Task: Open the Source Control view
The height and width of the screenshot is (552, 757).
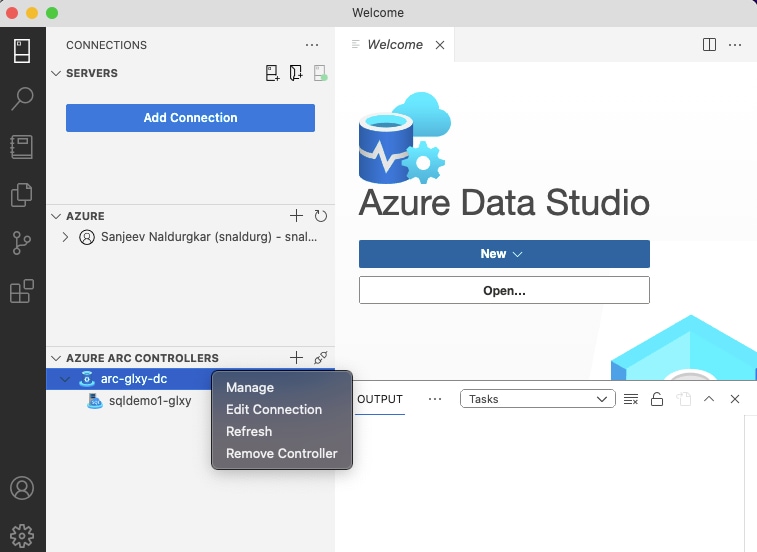Action: coord(22,243)
